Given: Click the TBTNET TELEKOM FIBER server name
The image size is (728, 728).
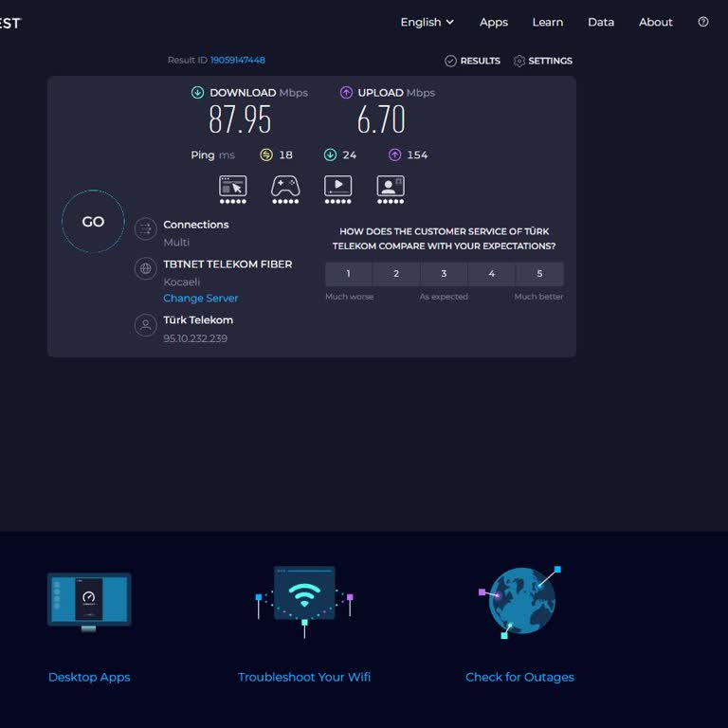Looking at the screenshot, I should tap(227, 264).
